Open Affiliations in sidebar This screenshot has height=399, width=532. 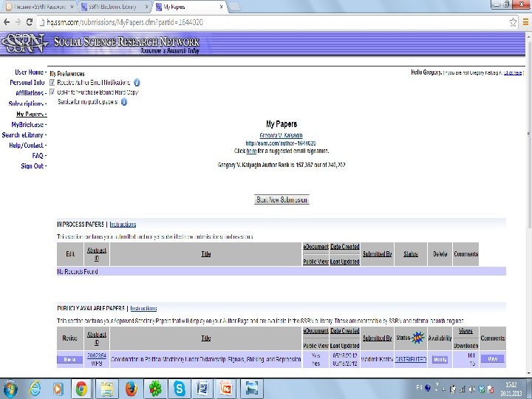pyautogui.click(x=31, y=93)
